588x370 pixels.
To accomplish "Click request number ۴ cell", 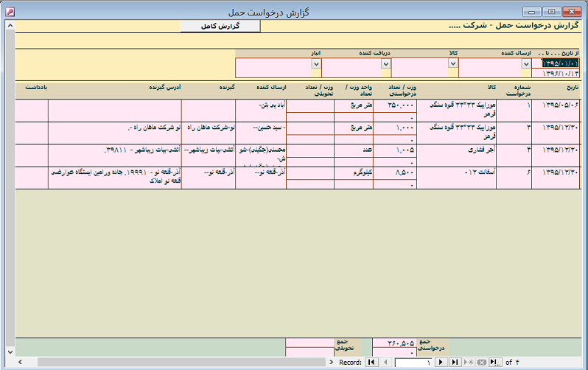I will click(514, 156).
